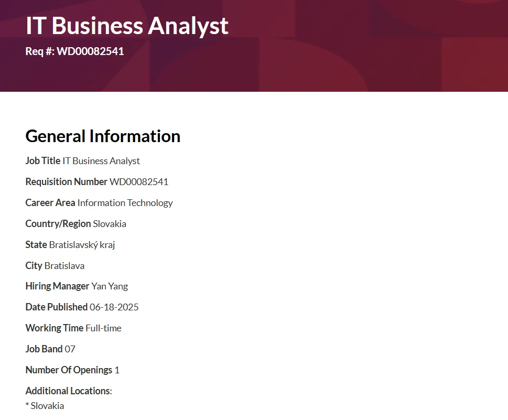Viewport: 508px width, 420px height.
Task: Select the Slovakia entry under Additional Locations
Action: pos(45,406)
